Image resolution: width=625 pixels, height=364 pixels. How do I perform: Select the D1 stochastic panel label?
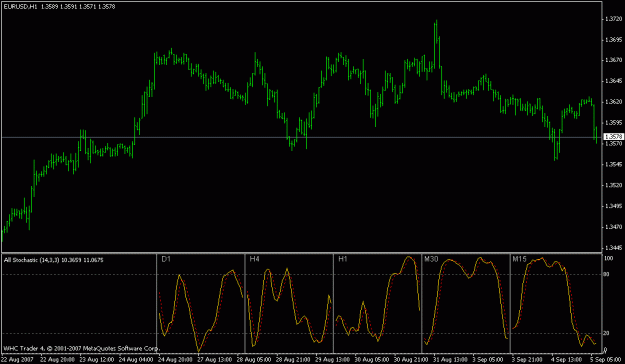166,259
